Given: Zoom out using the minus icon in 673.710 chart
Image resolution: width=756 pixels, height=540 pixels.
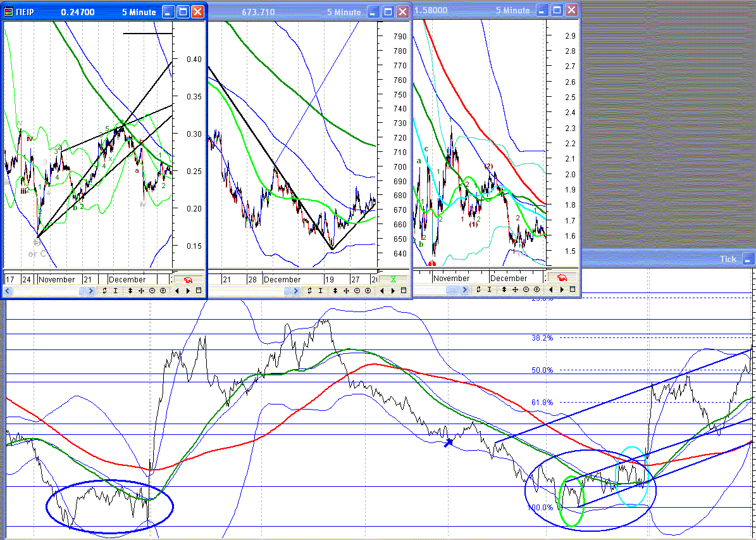Looking at the screenshot, I should pos(357,291).
